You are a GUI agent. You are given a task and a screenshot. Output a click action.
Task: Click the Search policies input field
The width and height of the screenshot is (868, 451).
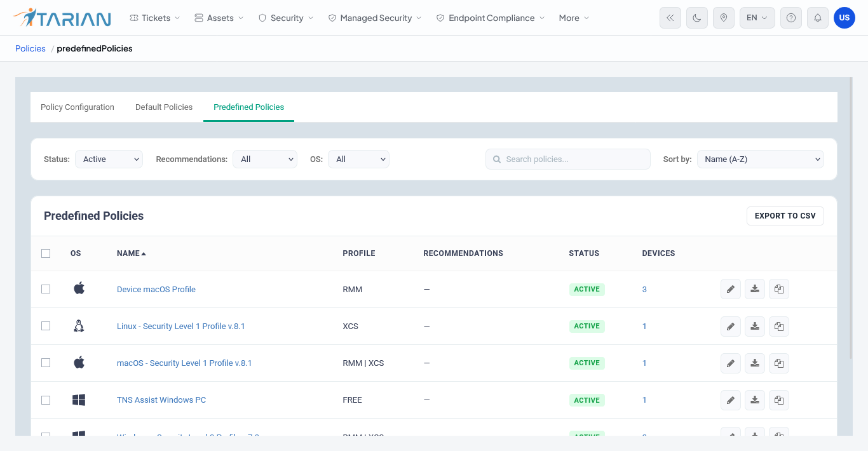click(x=568, y=159)
